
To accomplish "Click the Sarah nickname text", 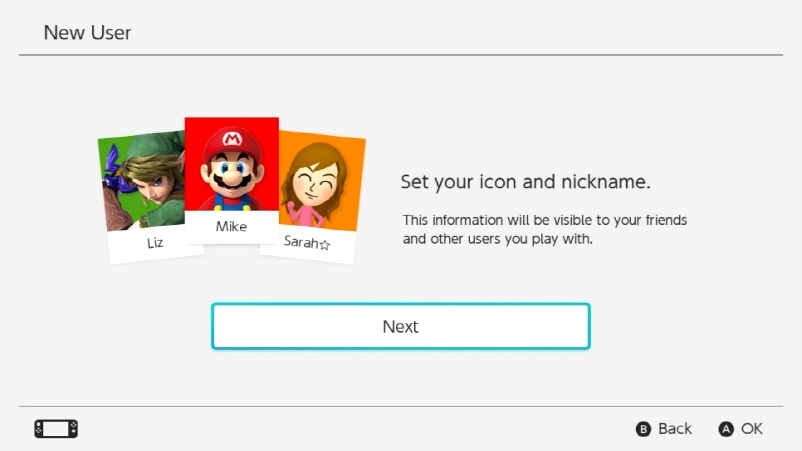I will click(x=301, y=241).
